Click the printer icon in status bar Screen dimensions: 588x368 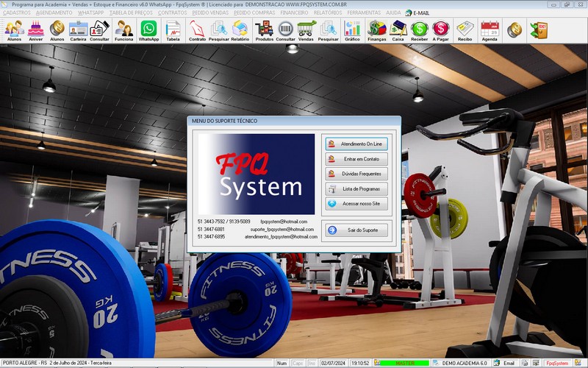(525, 363)
